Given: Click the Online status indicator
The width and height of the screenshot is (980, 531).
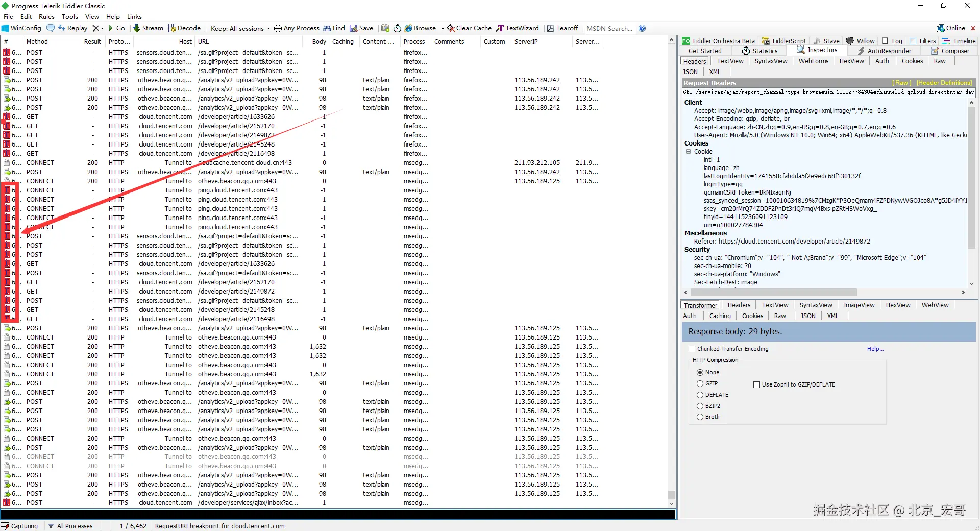Looking at the screenshot, I should [951, 28].
